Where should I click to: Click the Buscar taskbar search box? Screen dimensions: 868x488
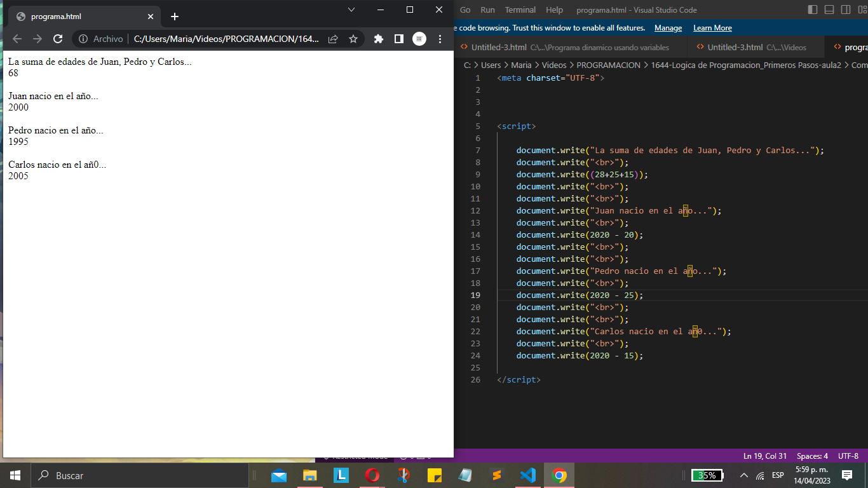[140, 475]
